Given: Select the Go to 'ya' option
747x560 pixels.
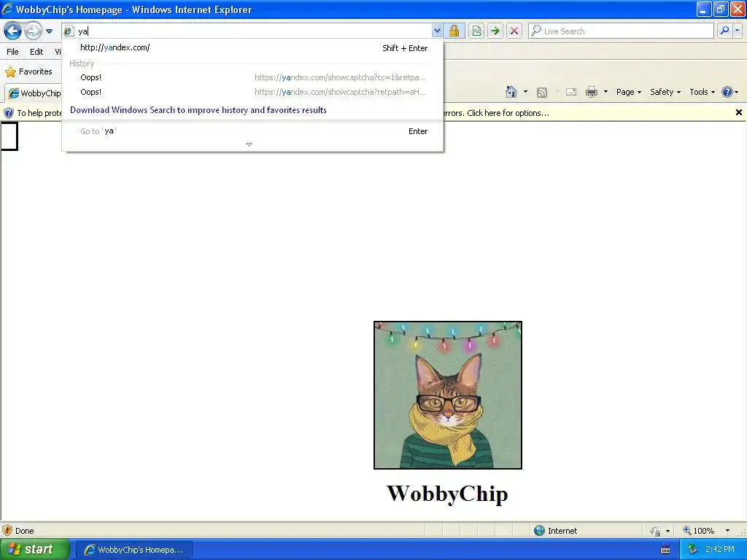Looking at the screenshot, I should [x=253, y=131].
